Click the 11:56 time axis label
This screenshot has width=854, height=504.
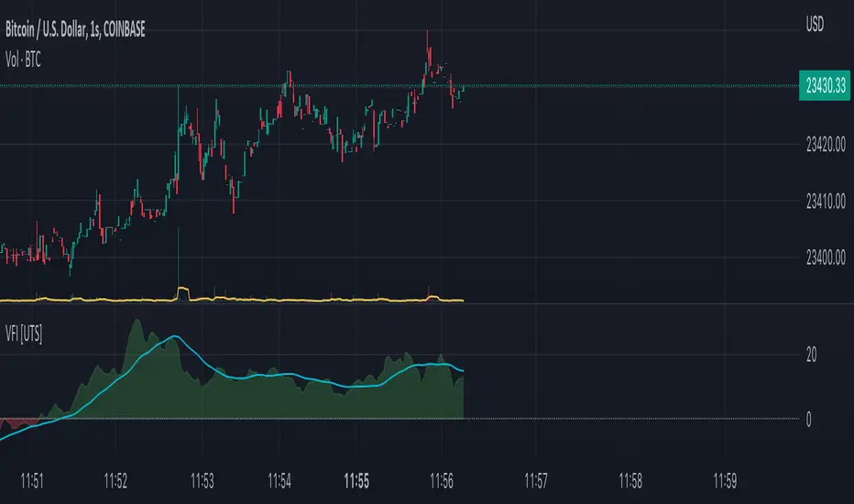coord(441,481)
